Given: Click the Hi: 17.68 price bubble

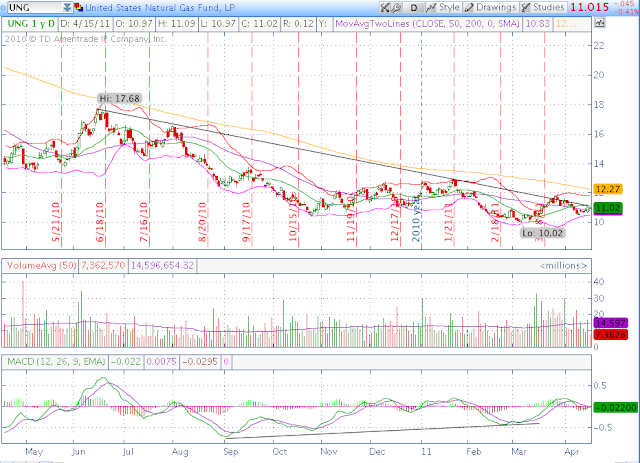Looking at the screenshot, I should 120,98.
